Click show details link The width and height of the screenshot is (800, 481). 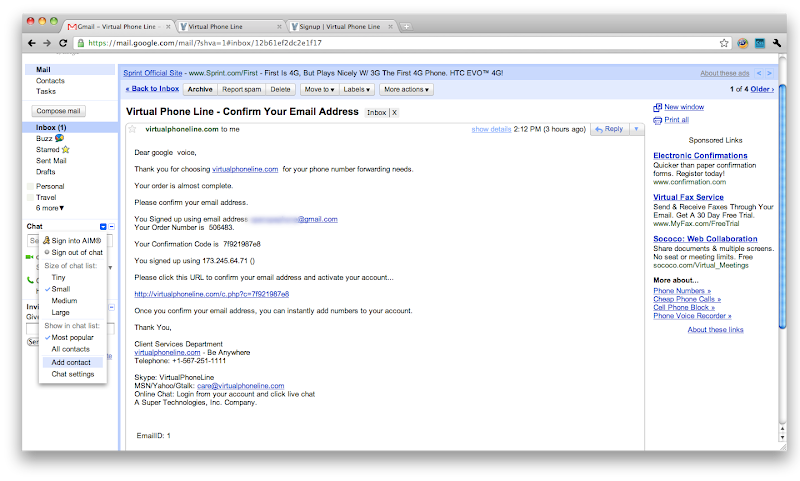[x=491, y=130]
